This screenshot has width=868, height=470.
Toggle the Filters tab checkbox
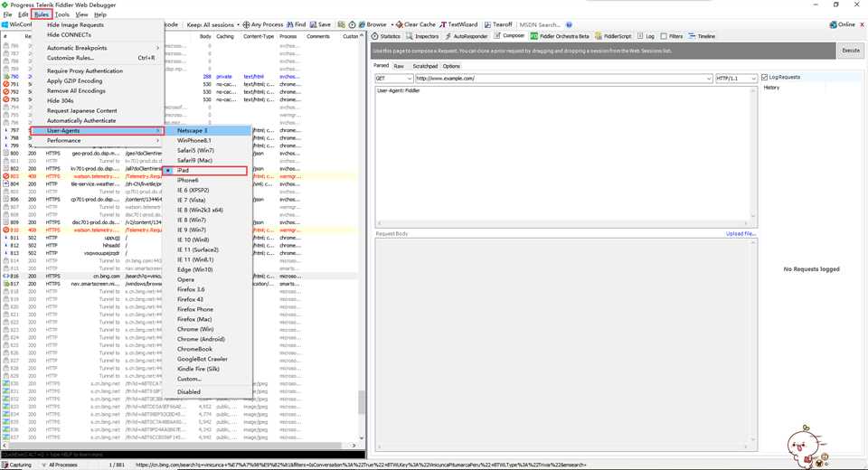pyautogui.click(x=663, y=36)
